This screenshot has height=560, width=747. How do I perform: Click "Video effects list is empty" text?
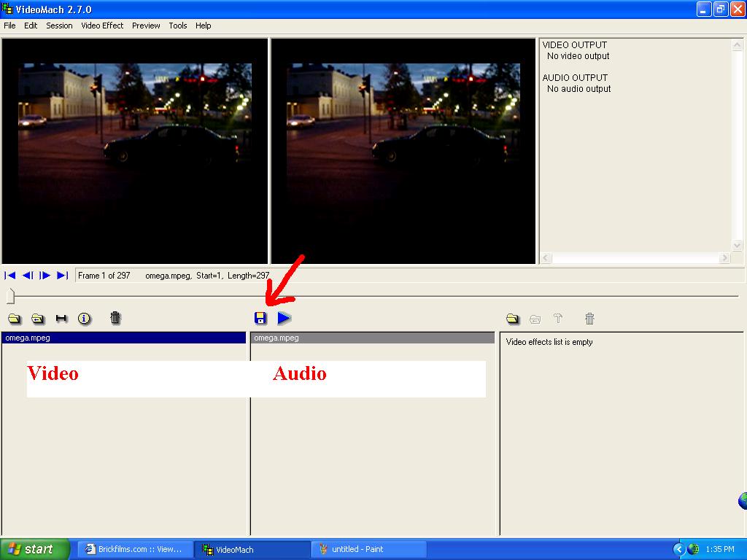549,342
